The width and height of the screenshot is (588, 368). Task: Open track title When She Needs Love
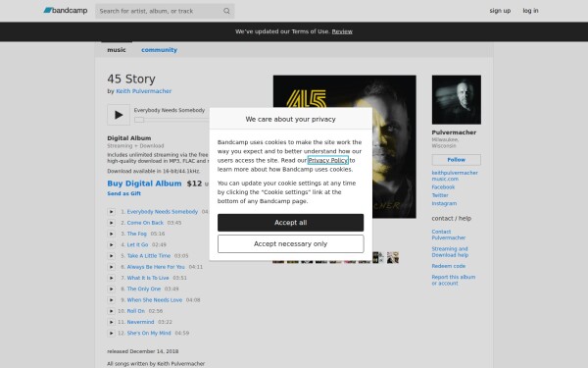point(155,300)
